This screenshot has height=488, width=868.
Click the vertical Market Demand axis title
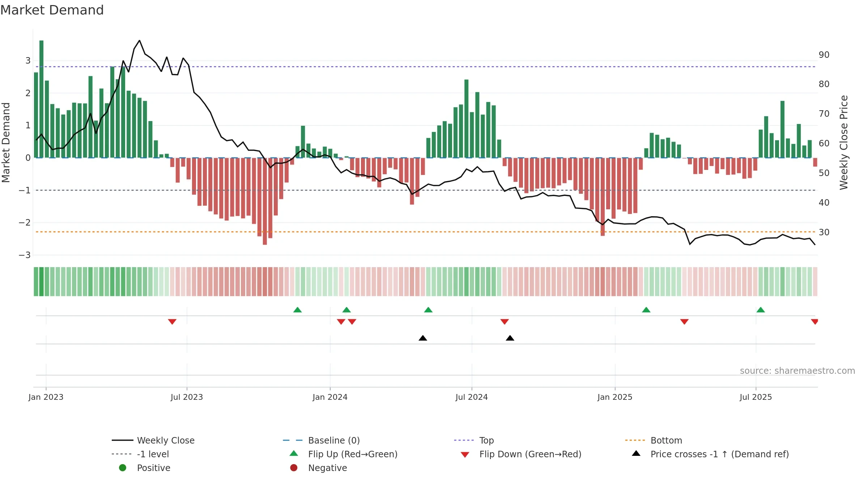(6, 142)
